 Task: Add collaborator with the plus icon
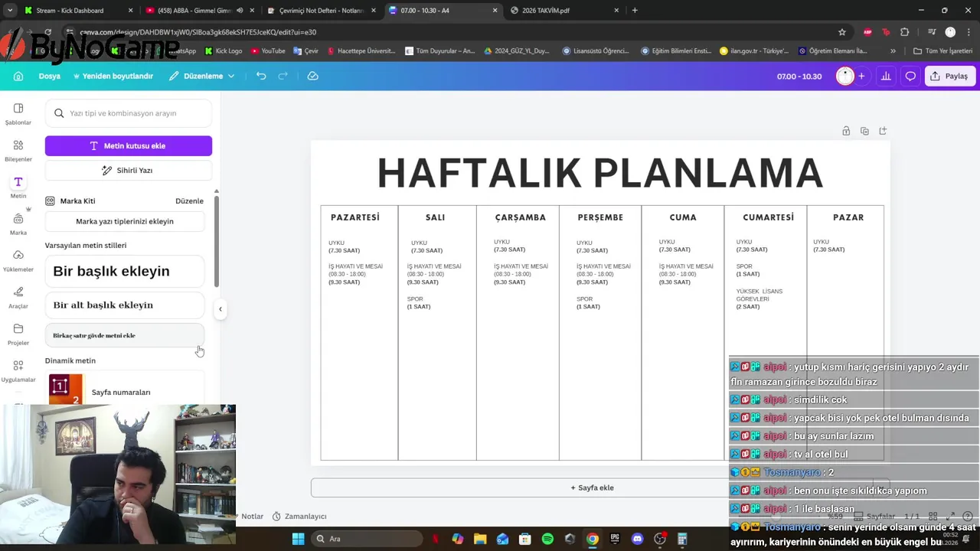coord(861,76)
